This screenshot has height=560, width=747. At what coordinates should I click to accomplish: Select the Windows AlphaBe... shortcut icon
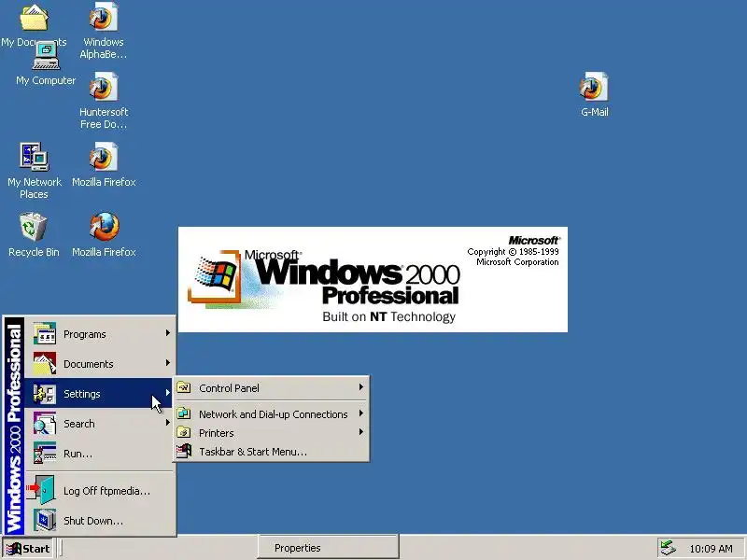(x=104, y=17)
